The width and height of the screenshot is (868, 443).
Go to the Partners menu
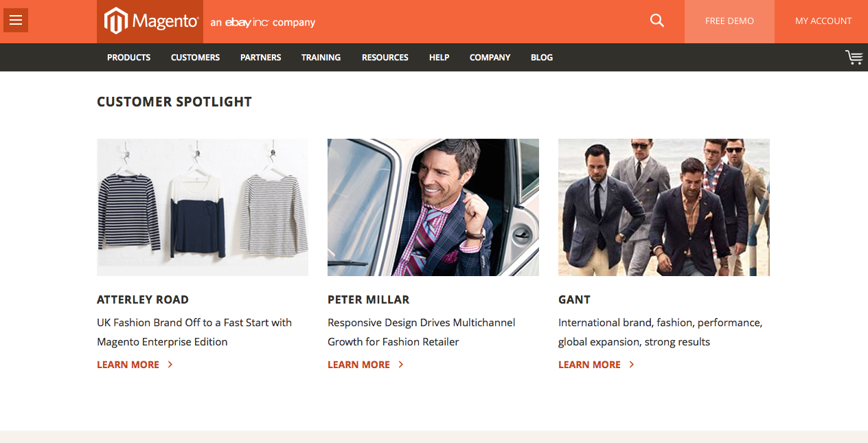[260, 58]
